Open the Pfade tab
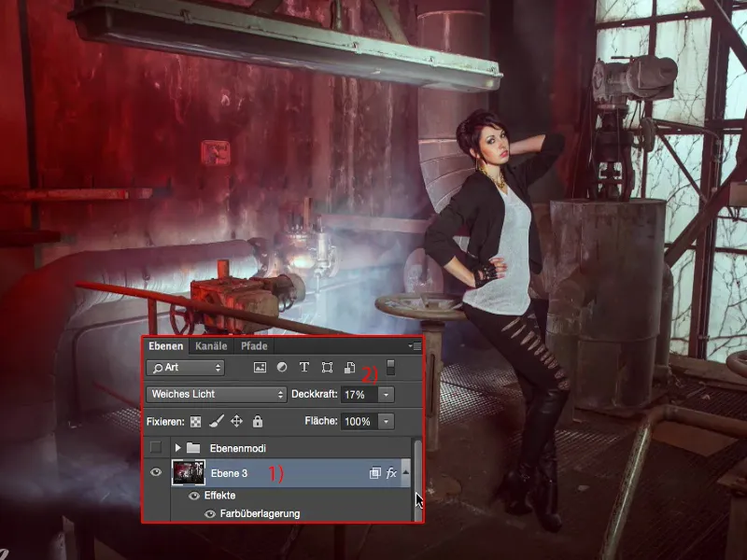747x560 pixels. click(x=254, y=346)
